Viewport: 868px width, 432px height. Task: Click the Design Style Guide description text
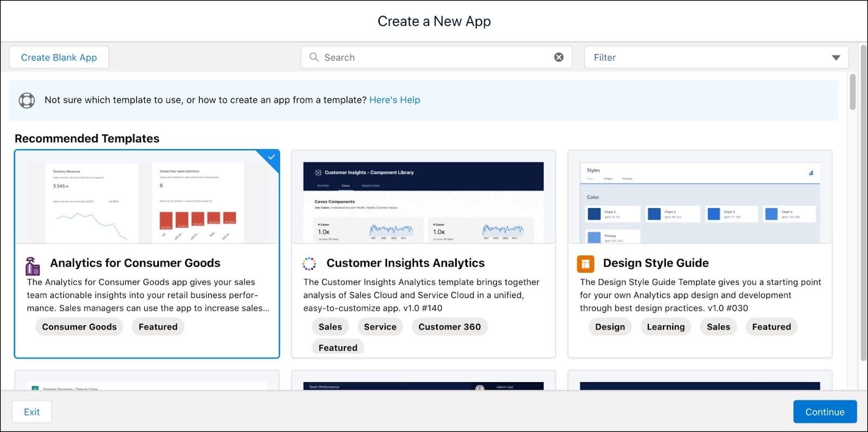tap(700, 295)
